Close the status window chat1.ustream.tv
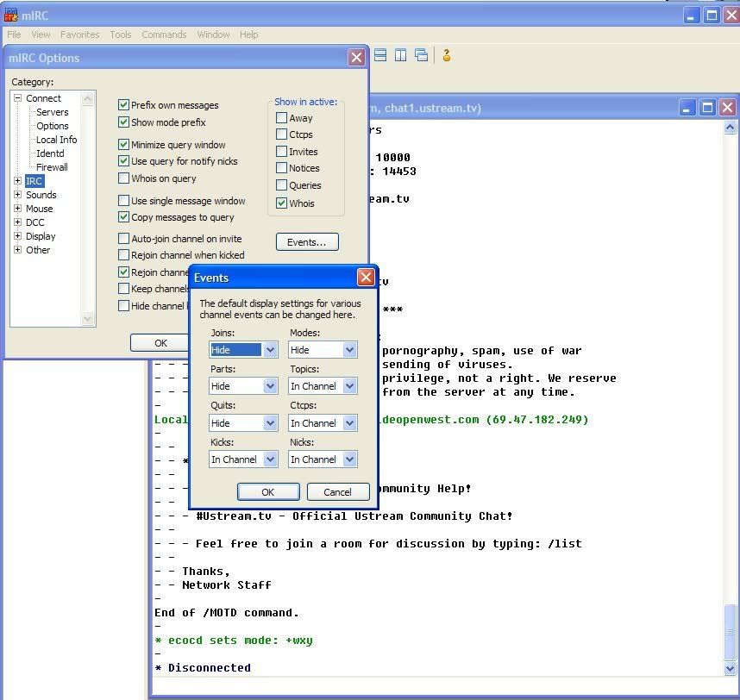740x700 pixels. click(728, 108)
